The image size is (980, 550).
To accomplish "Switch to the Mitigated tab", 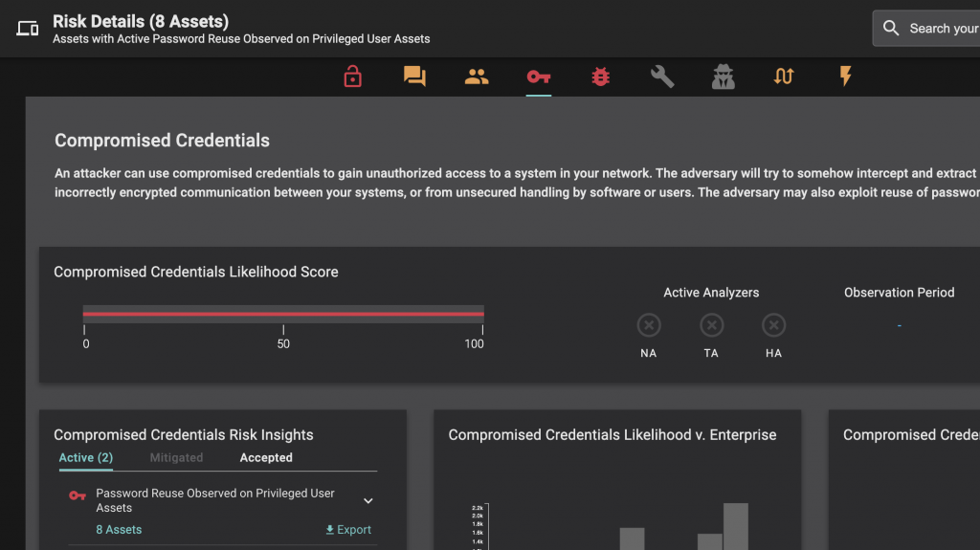I will click(x=176, y=457).
